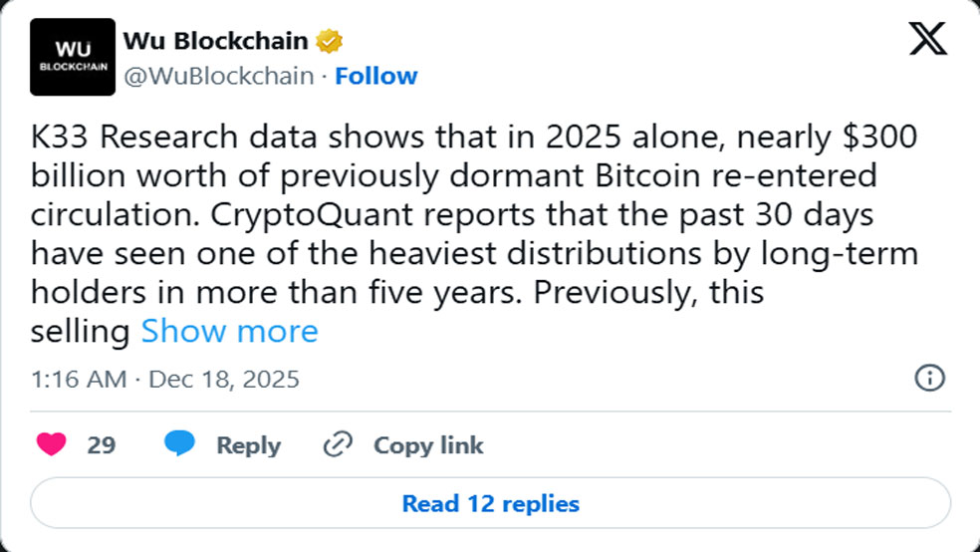
Task: Open the tweet info circle icon
Action: 929,379
